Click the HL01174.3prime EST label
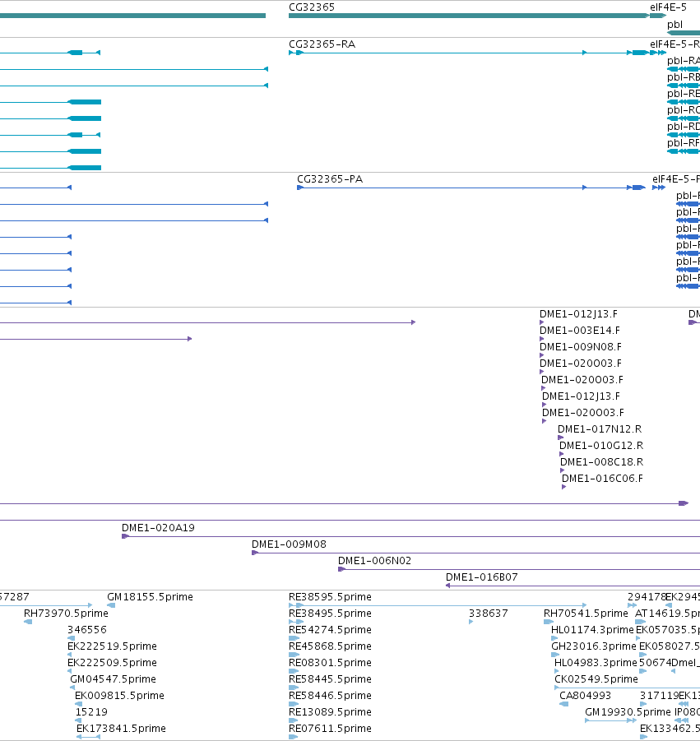The image size is (700, 741). point(592,629)
